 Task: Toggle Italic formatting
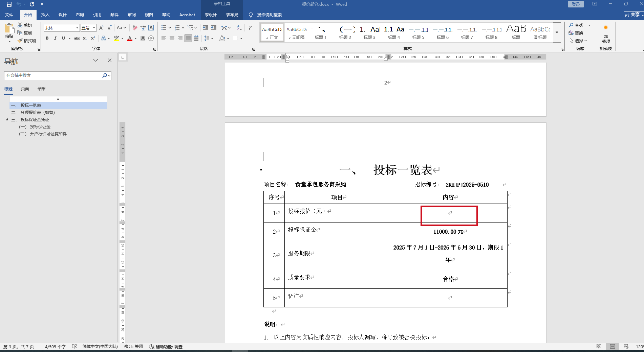(x=55, y=38)
